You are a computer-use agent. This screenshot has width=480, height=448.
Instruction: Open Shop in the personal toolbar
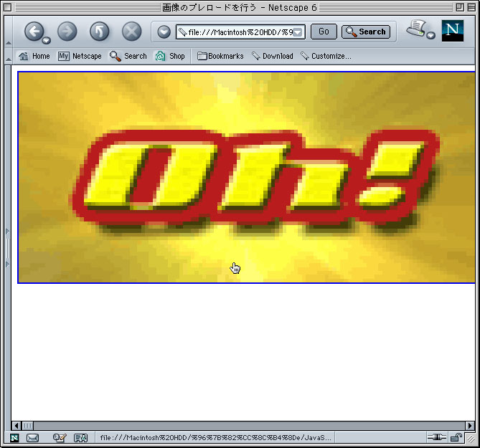click(x=170, y=56)
